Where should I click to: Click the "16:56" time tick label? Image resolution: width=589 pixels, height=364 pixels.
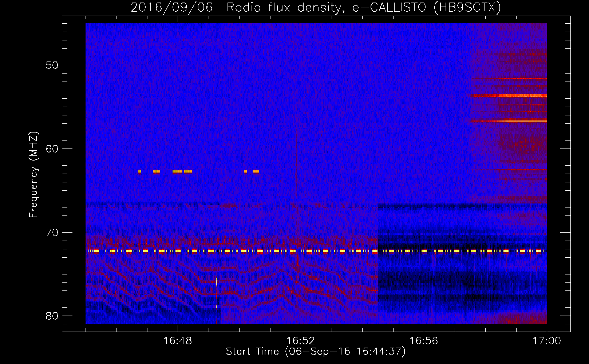[x=424, y=341]
